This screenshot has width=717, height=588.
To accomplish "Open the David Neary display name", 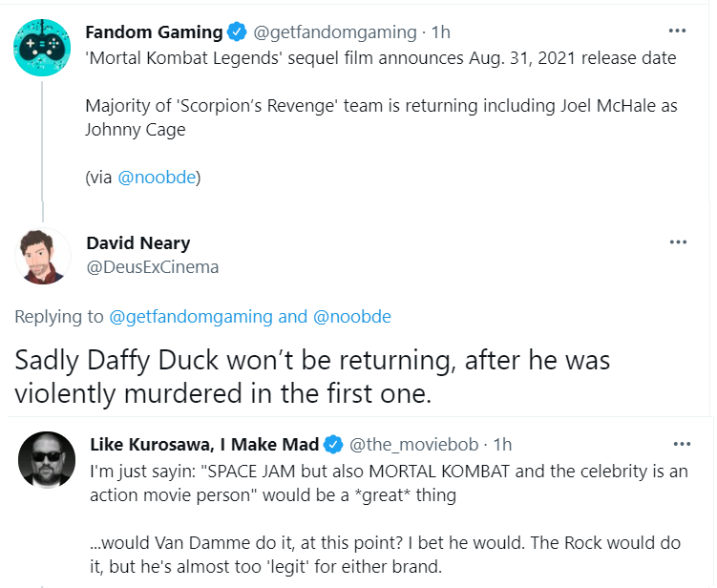I will pos(138,243).
